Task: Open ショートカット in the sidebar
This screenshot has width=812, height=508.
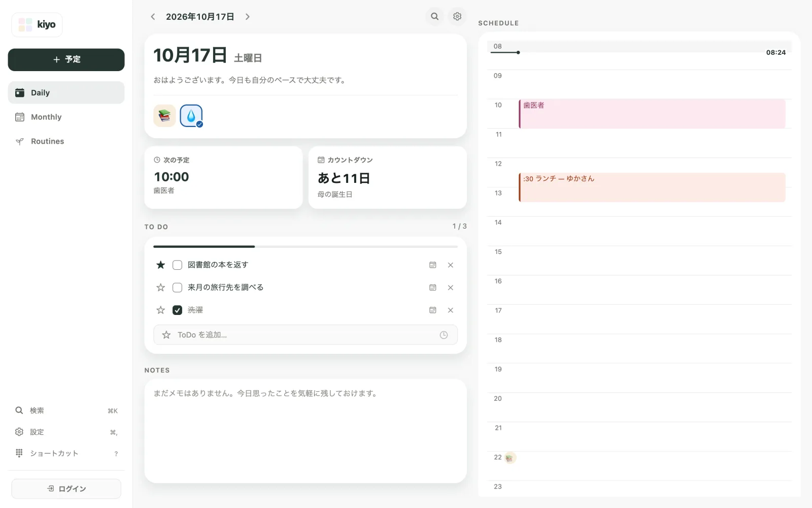Action: 66,453
